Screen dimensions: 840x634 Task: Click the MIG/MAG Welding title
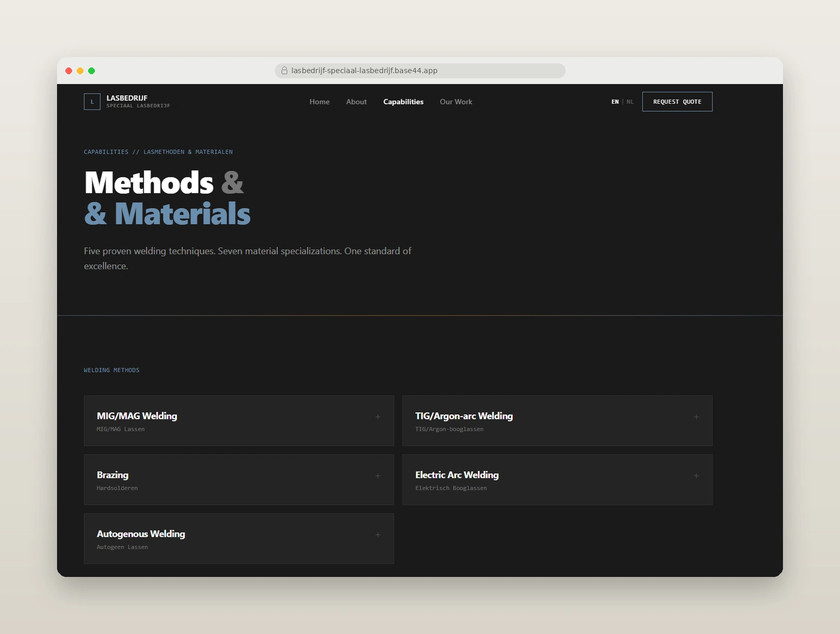click(x=137, y=416)
